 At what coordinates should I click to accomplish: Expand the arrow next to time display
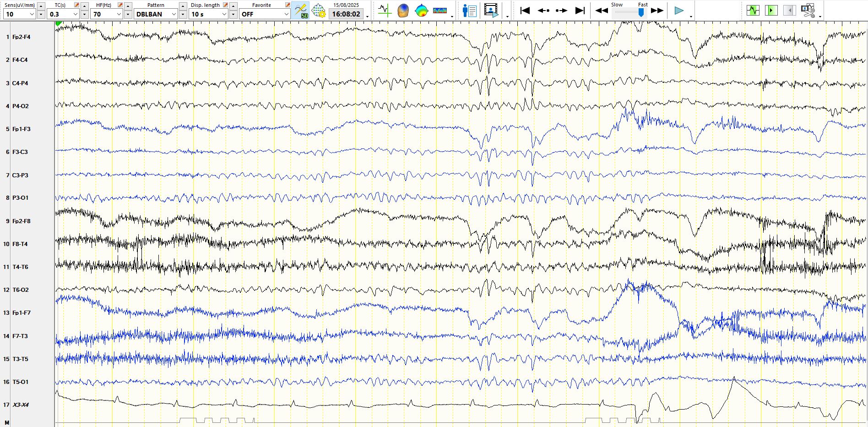tap(367, 16)
